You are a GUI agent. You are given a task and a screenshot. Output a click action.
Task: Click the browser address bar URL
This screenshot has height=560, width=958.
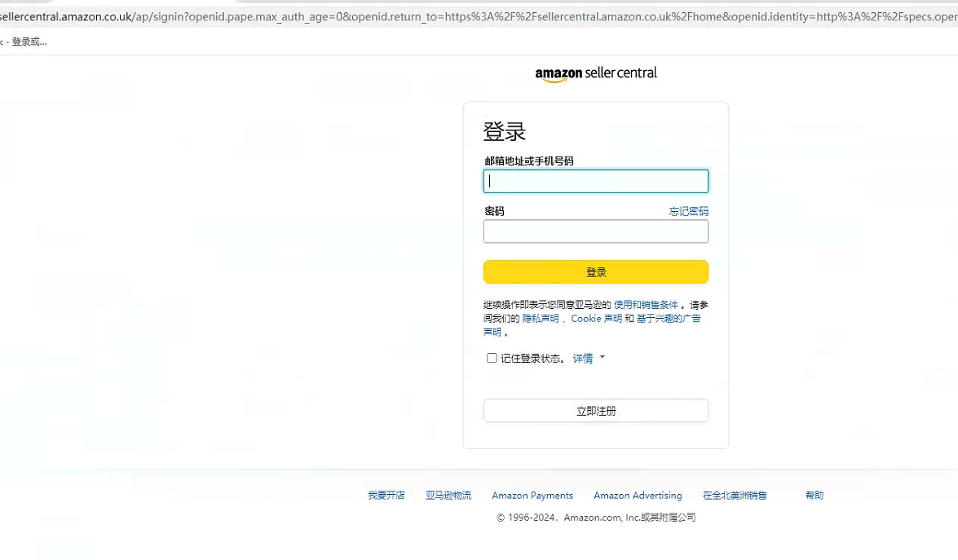(x=479, y=16)
